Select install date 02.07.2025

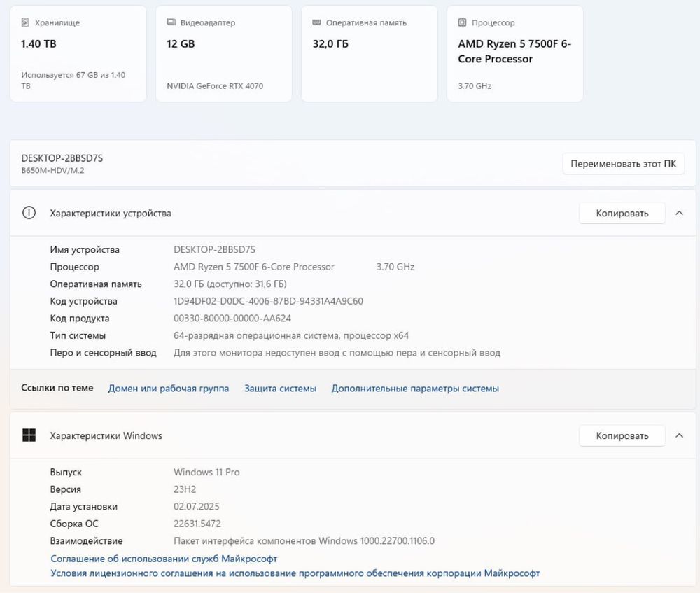tap(197, 506)
